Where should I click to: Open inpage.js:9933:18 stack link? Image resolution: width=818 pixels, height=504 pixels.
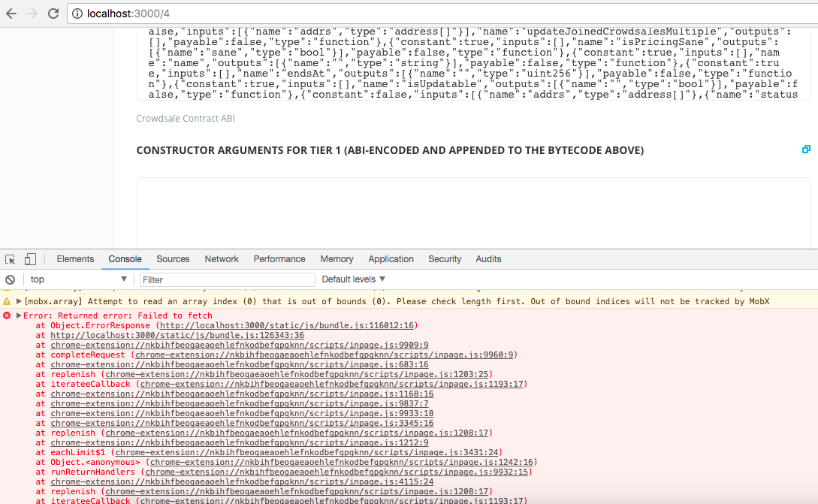pyautogui.click(x=242, y=413)
